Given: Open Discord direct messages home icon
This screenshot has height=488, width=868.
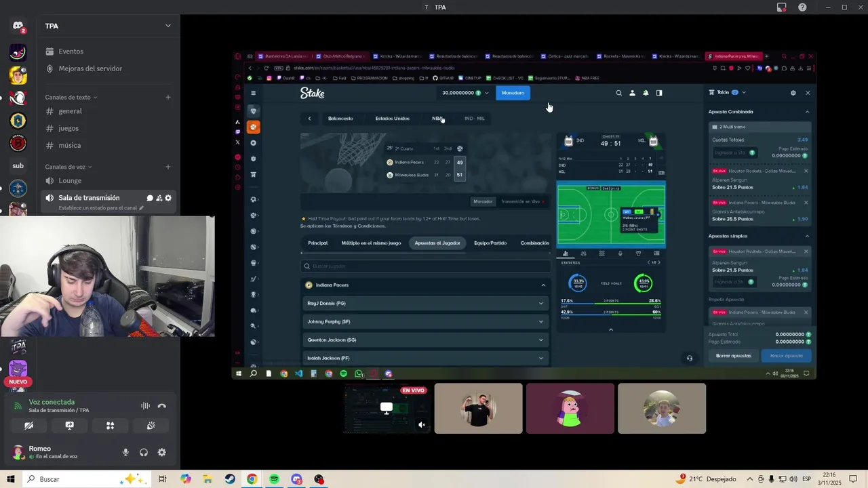Looking at the screenshot, I should click(18, 26).
